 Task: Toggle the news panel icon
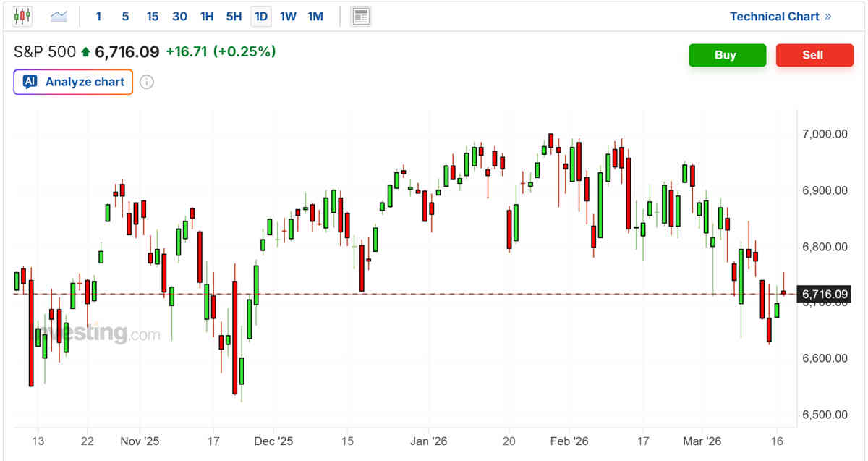point(360,16)
